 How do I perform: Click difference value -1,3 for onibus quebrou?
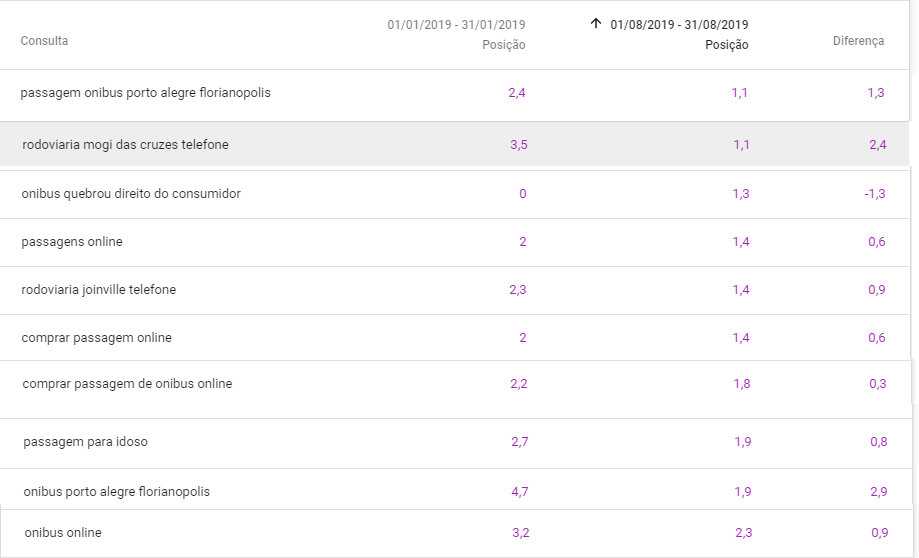tap(875, 194)
